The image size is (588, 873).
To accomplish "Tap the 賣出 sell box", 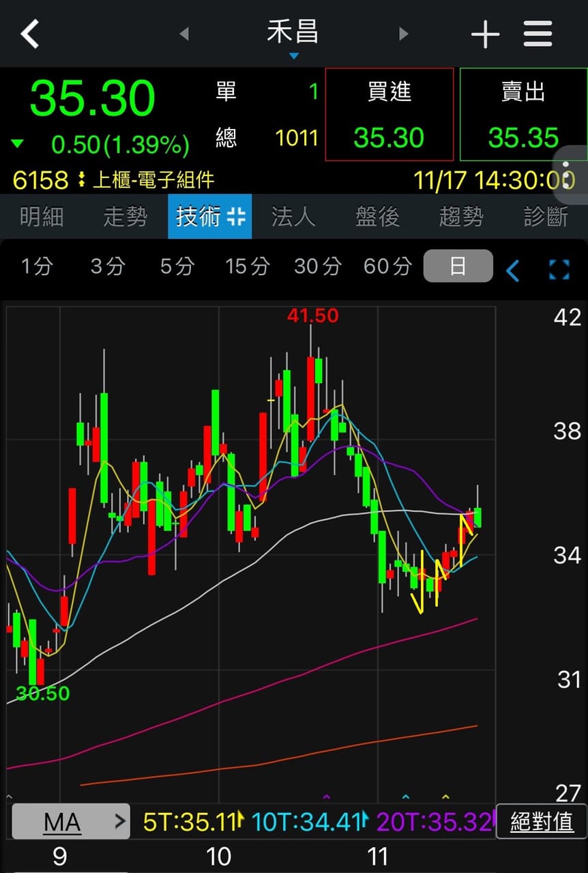I will [523, 114].
